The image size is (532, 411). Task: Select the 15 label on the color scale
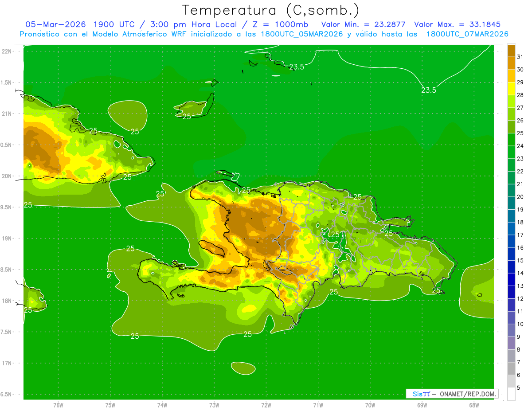pyautogui.click(x=520, y=260)
